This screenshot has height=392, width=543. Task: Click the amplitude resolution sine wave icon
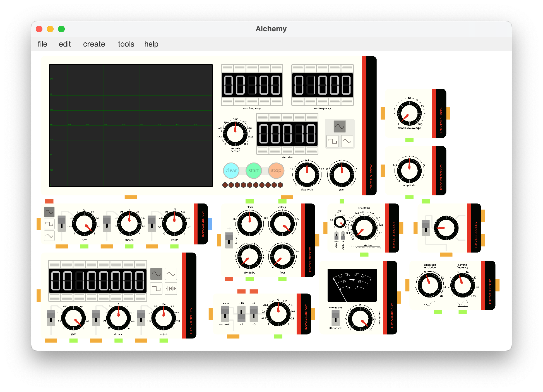point(430,303)
